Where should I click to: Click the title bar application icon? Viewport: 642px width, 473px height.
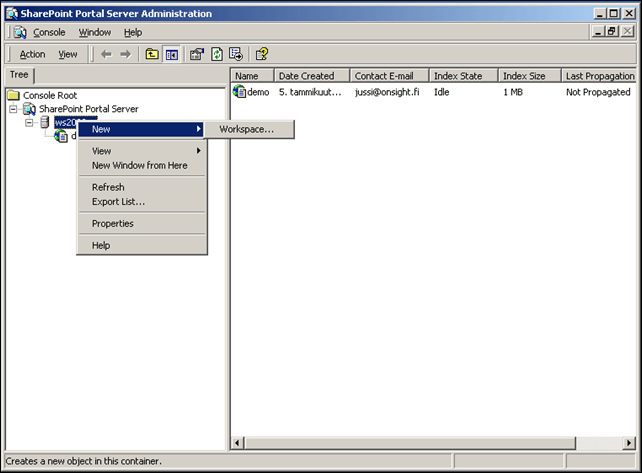click(12, 14)
